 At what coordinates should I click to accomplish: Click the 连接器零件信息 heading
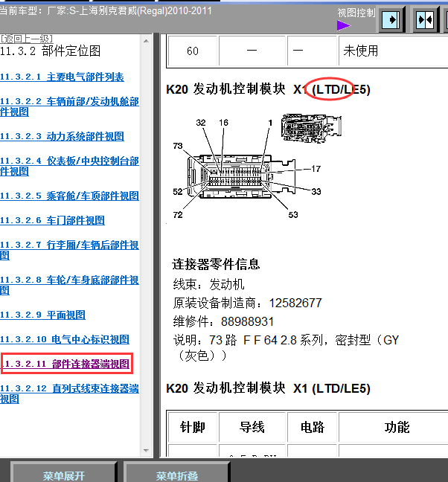pos(216,264)
